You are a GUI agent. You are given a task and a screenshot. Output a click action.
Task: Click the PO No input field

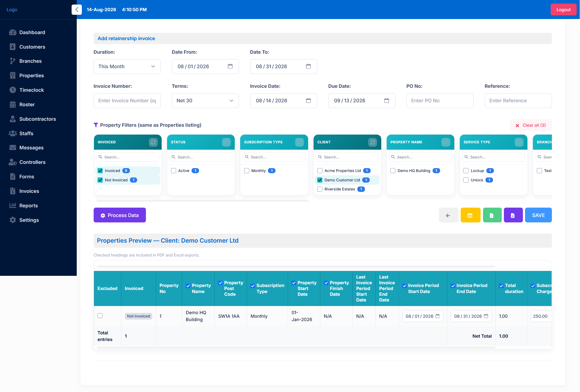440,100
